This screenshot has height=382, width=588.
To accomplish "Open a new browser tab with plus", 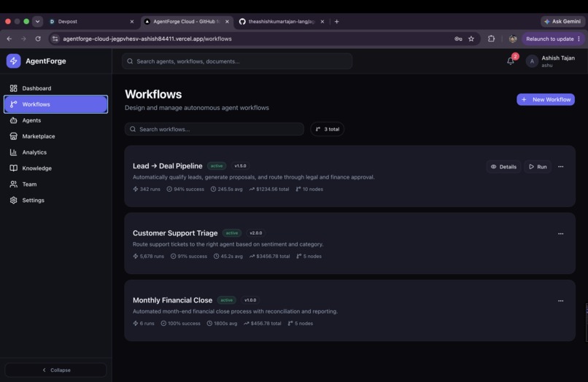I will tap(337, 21).
